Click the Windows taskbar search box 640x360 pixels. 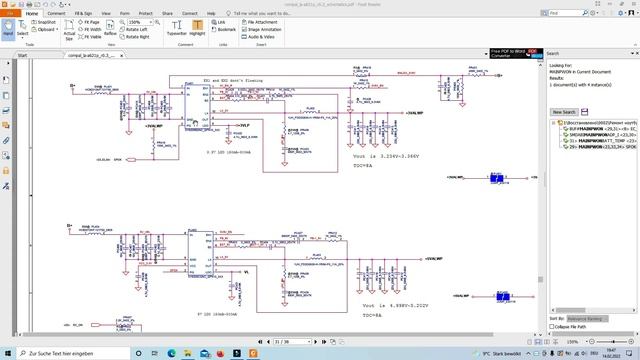pos(73,353)
